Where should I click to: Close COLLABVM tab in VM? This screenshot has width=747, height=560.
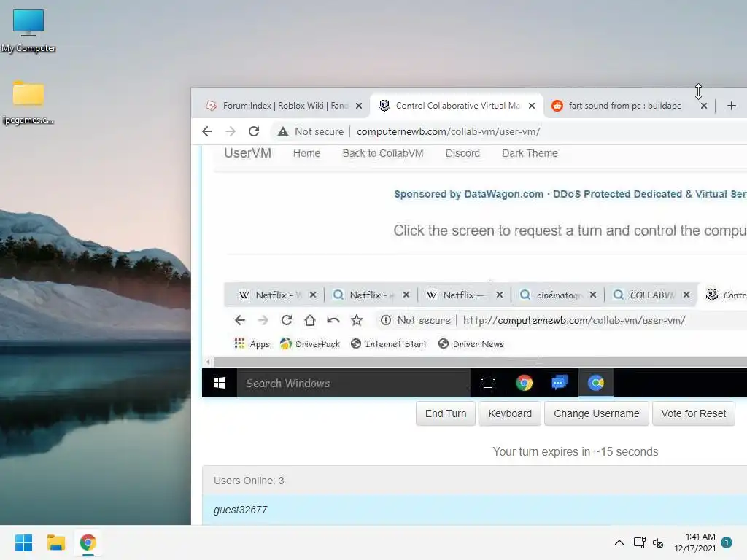click(x=686, y=295)
